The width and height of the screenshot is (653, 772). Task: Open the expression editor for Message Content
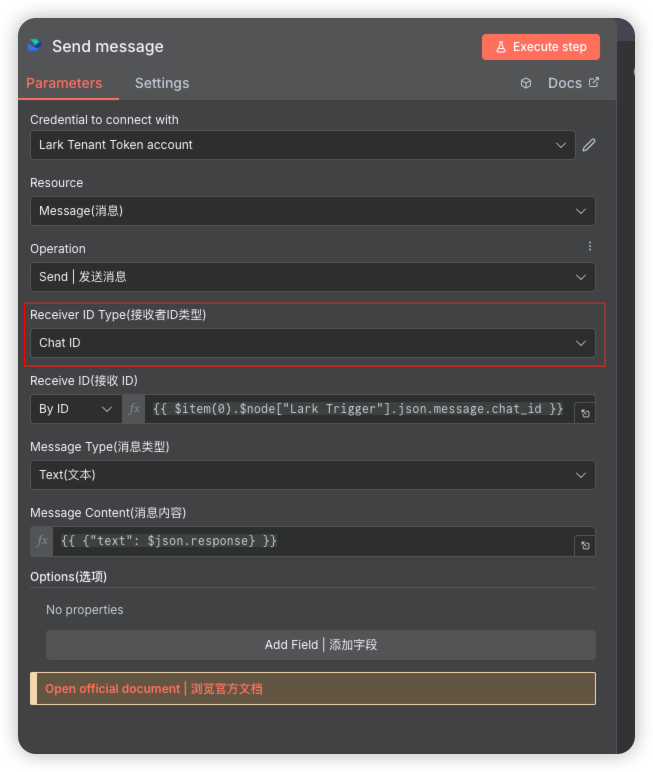[585, 546]
